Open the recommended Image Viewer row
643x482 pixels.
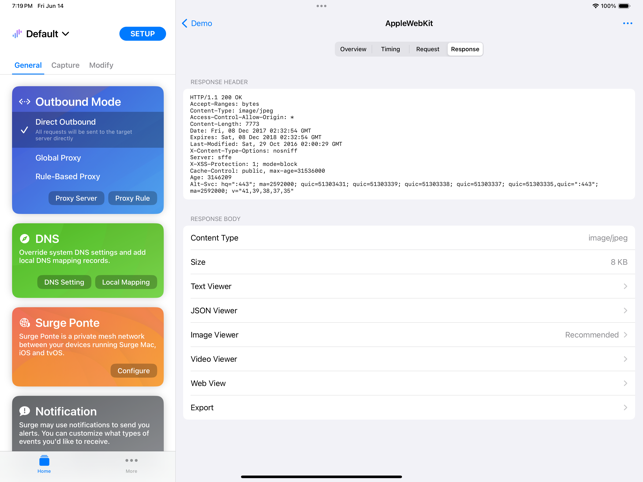coord(409,335)
